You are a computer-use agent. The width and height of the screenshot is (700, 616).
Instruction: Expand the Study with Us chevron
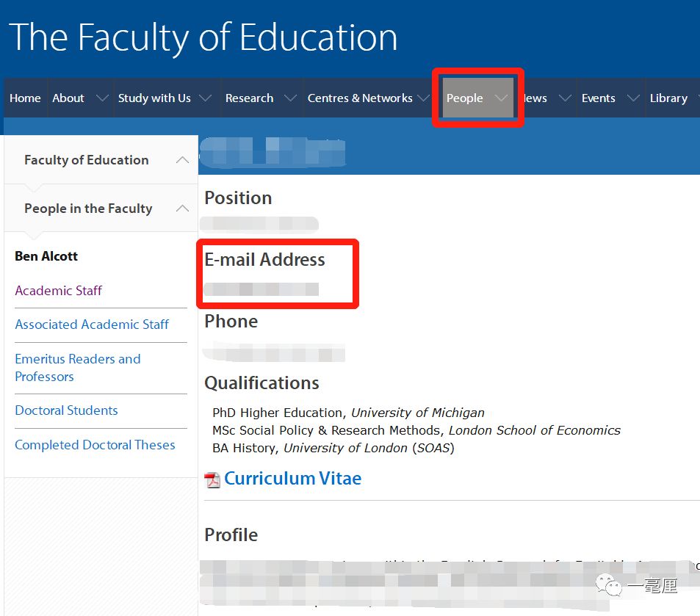(x=206, y=98)
